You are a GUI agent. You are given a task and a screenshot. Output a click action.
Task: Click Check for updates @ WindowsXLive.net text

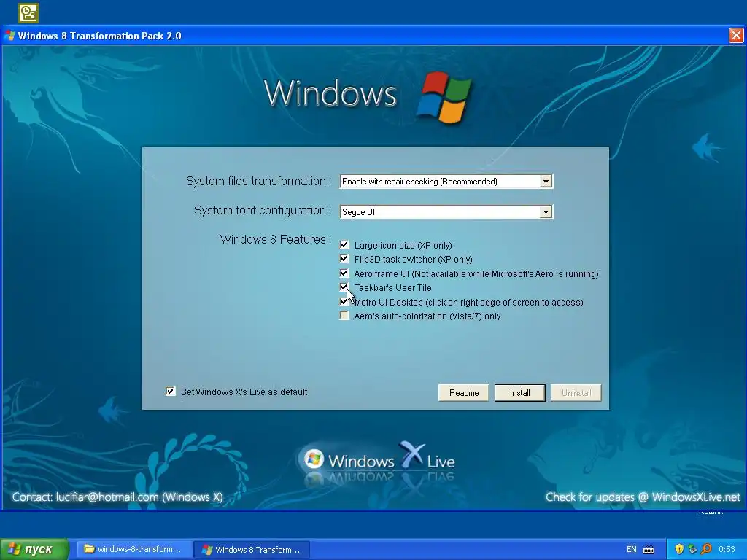643,497
